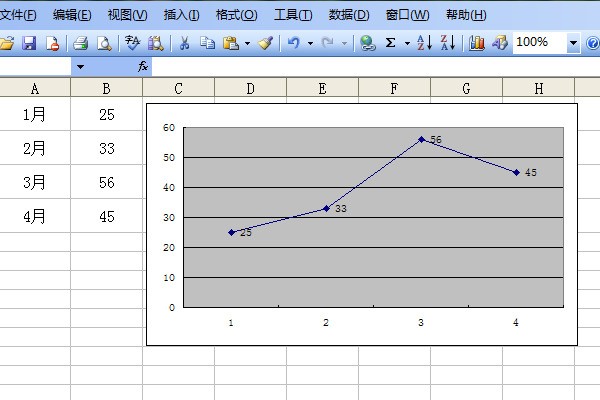Screen dimensions: 600x400
Task: Select column A header
Action: (x=35, y=88)
